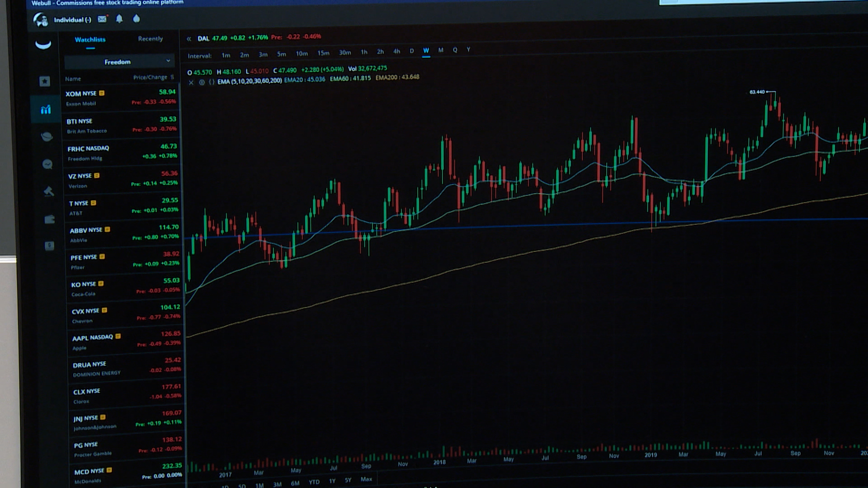Open the user avatar profile
868x488 pixels.
[41, 19]
